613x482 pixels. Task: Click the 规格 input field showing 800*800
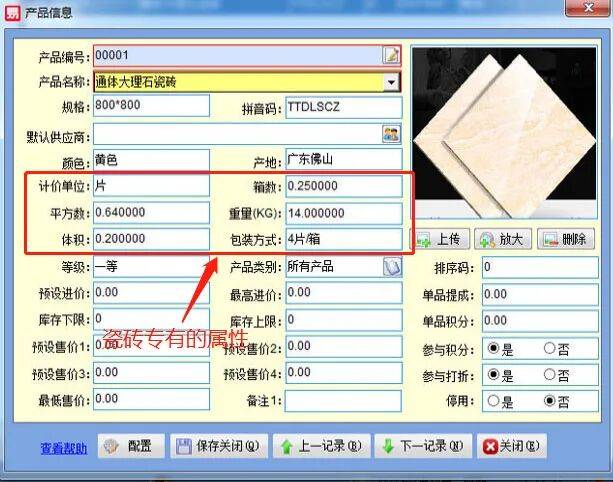click(x=150, y=106)
